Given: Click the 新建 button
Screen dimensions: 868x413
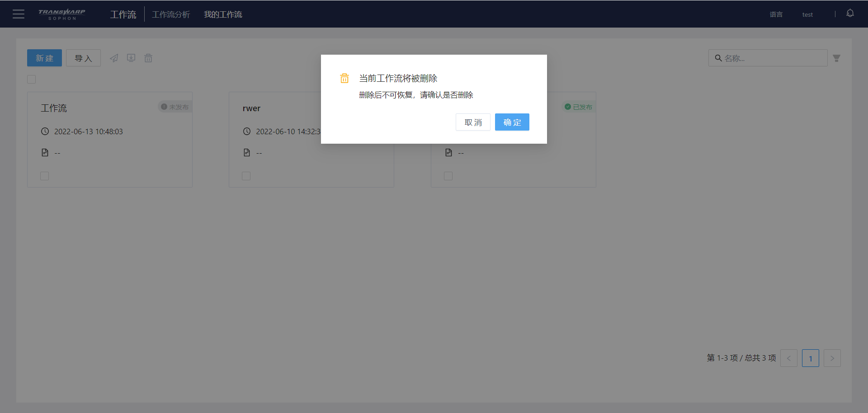Looking at the screenshot, I should coord(44,58).
